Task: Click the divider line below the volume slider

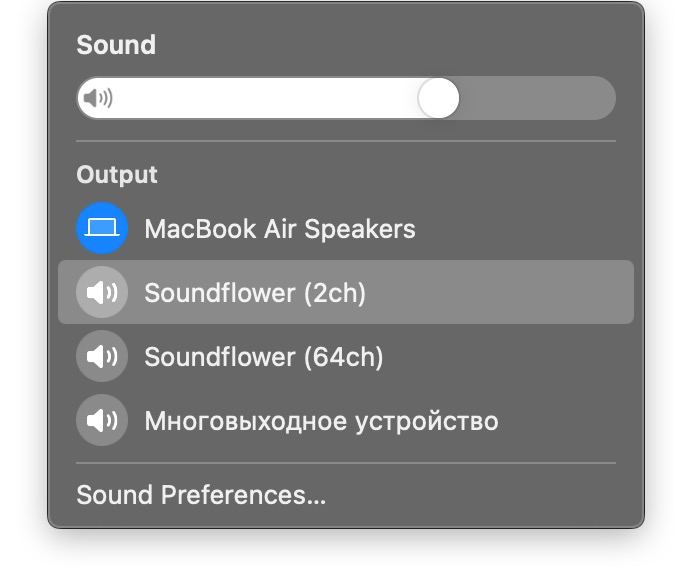Action: coord(346,141)
